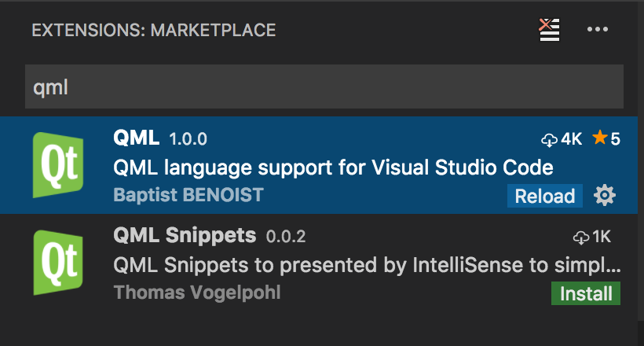Click the QML Snippets IntelliSense description text
This screenshot has width=644, height=346.
(368, 264)
